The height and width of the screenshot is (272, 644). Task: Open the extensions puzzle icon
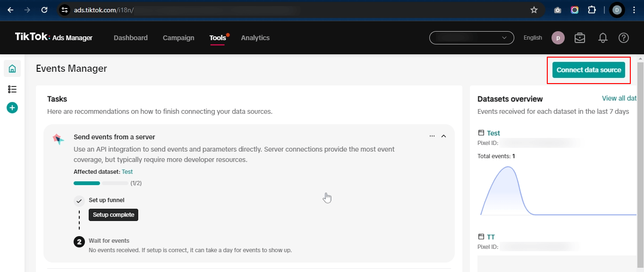click(592, 10)
